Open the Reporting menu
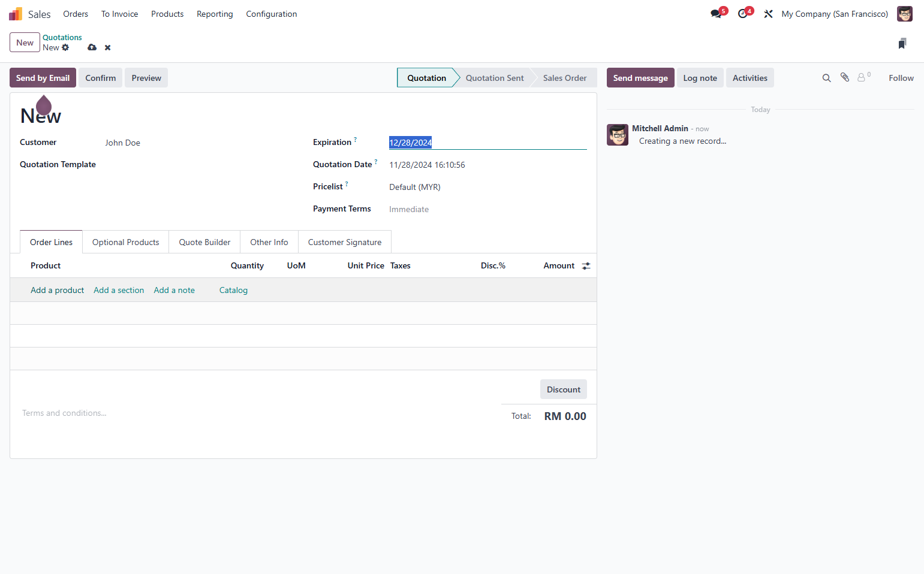Viewport: 924px width, 574px height. 215,14
